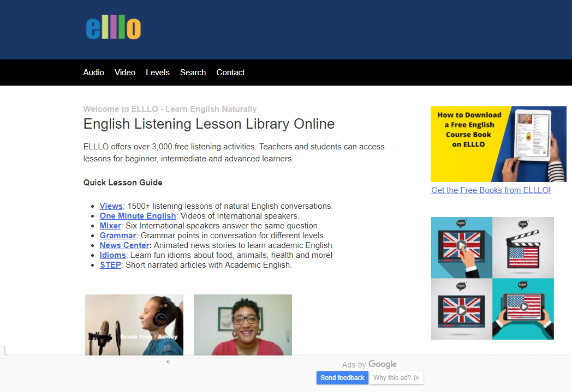The height and width of the screenshot is (392, 572).
Task: Open the free English course book banner
Action: point(499,144)
